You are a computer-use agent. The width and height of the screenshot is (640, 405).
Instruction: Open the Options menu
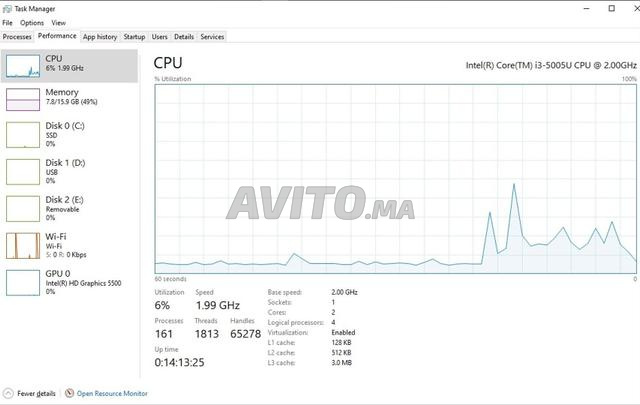[32, 22]
